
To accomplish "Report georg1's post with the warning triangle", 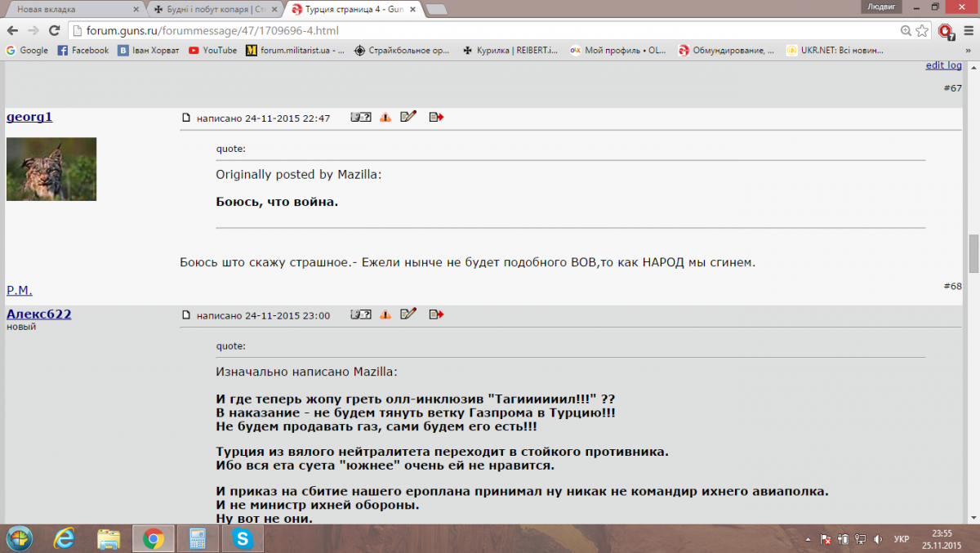I will coord(385,117).
